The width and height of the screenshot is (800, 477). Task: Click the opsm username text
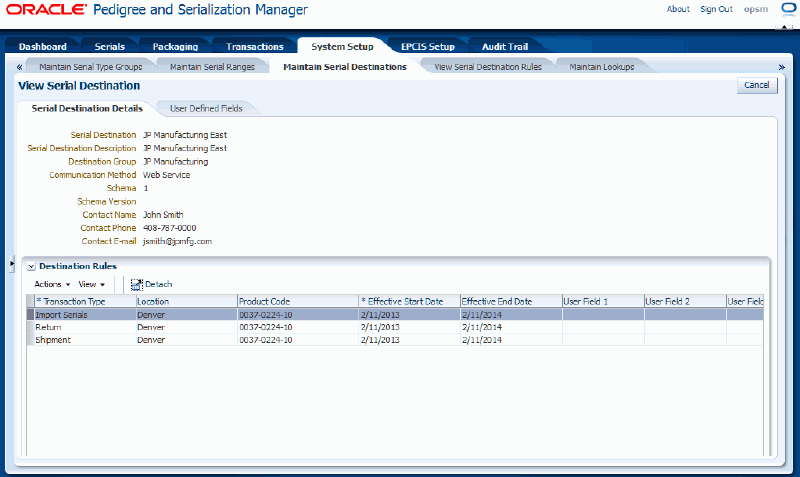point(756,9)
